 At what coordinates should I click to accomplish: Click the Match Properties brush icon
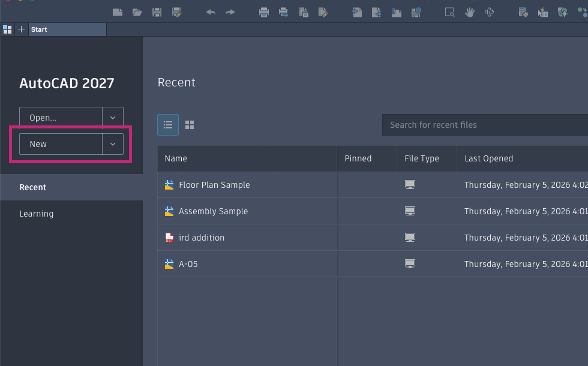tap(523, 13)
